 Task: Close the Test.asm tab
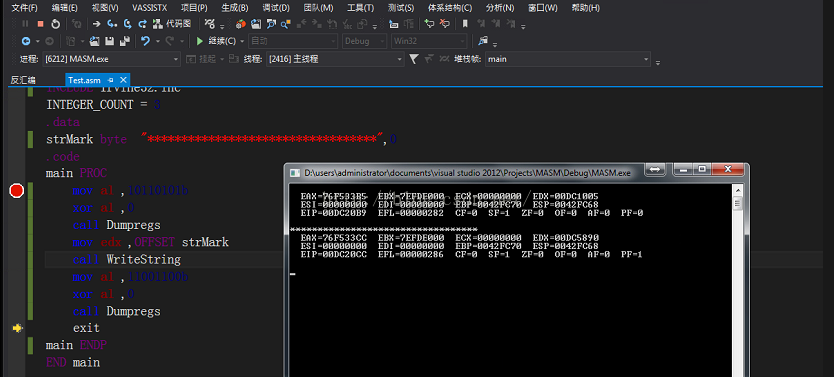pos(123,80)
